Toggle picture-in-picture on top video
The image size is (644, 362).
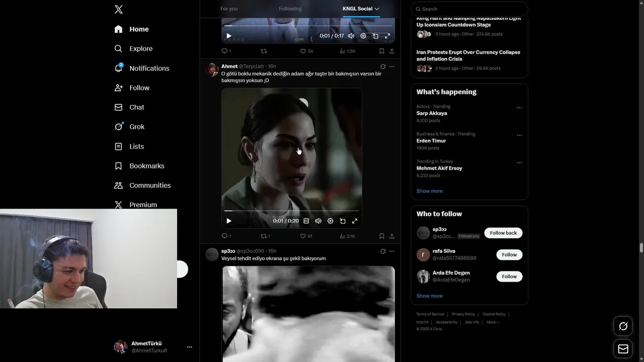[375, 36]
